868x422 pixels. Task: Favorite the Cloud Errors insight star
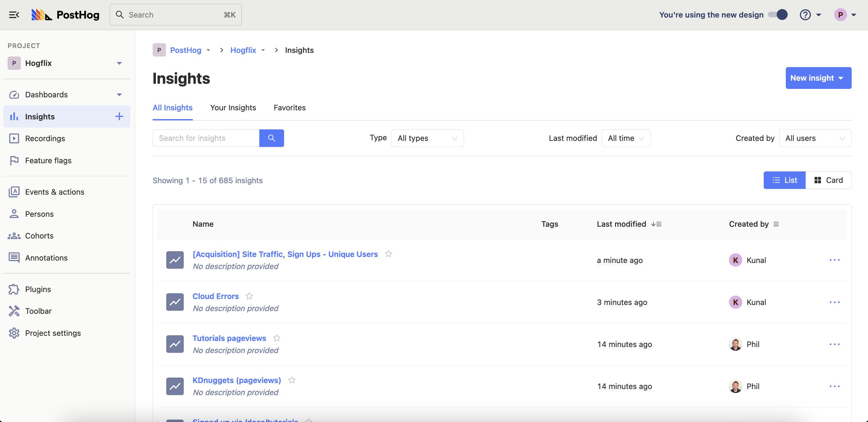[249, 296]
